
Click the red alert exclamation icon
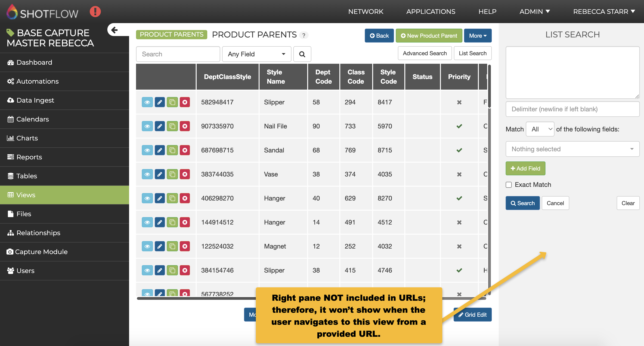pyautogui.click(x=95, y=12)
